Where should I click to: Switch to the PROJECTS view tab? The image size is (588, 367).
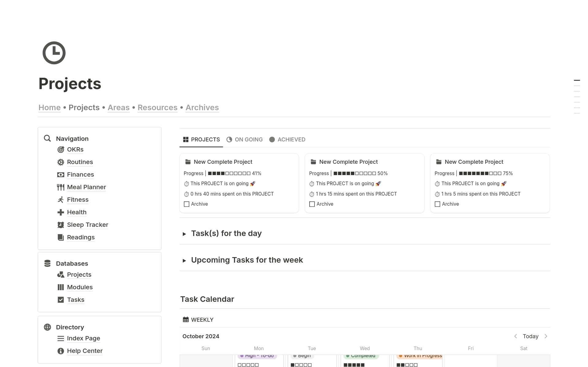pos(201,140)
